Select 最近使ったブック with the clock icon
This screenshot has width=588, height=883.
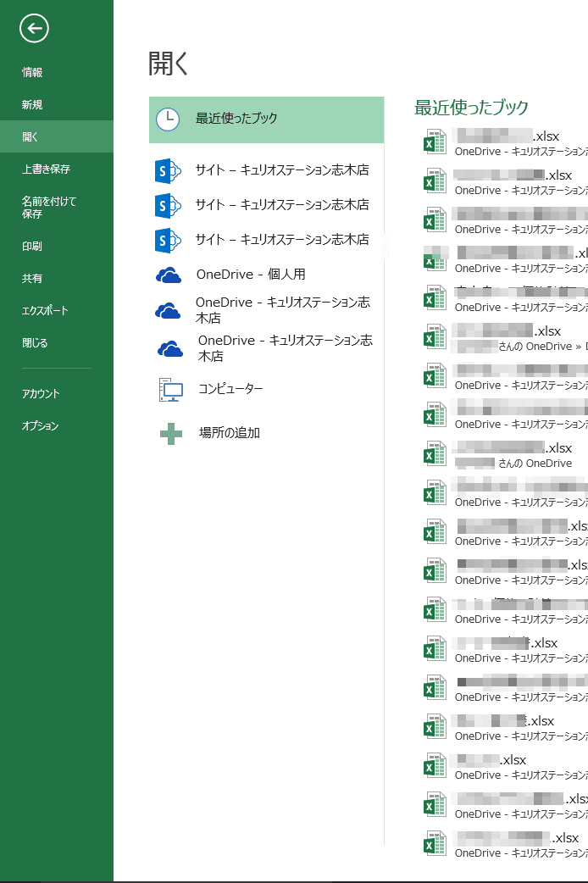(266, 119)
